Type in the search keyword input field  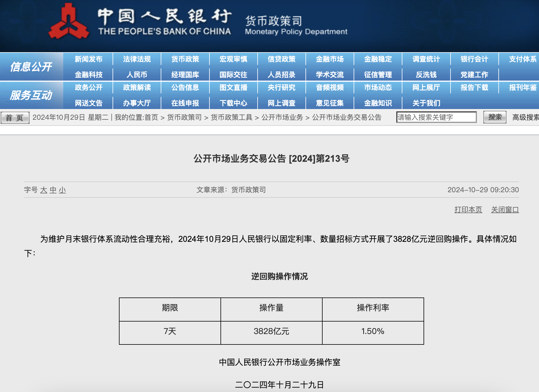[436, 117]
